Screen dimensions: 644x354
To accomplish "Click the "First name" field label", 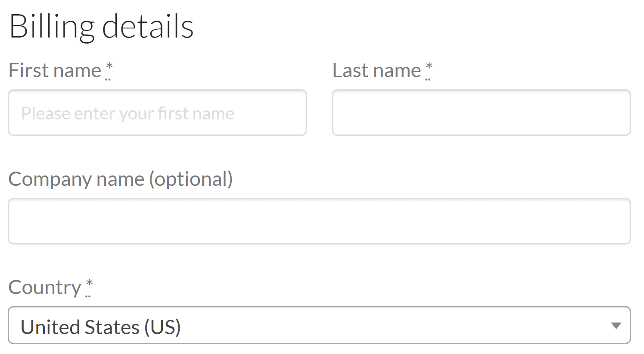I will pyautogui.click(x=54, y=70).
